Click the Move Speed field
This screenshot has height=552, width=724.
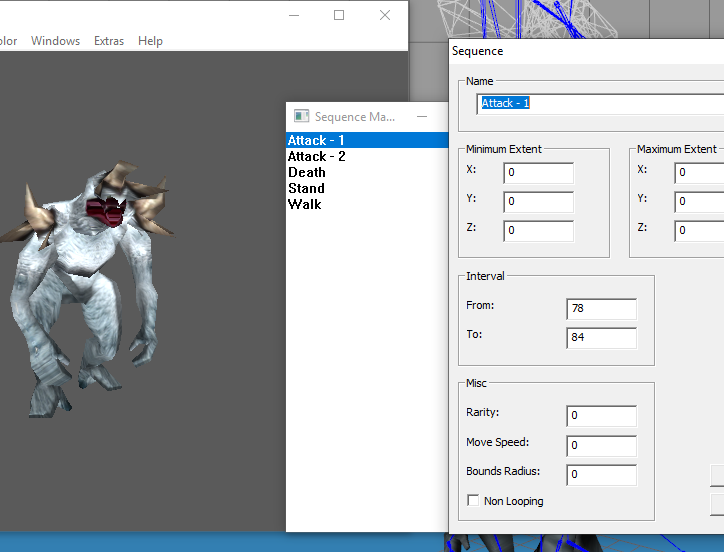coord(601,446)
